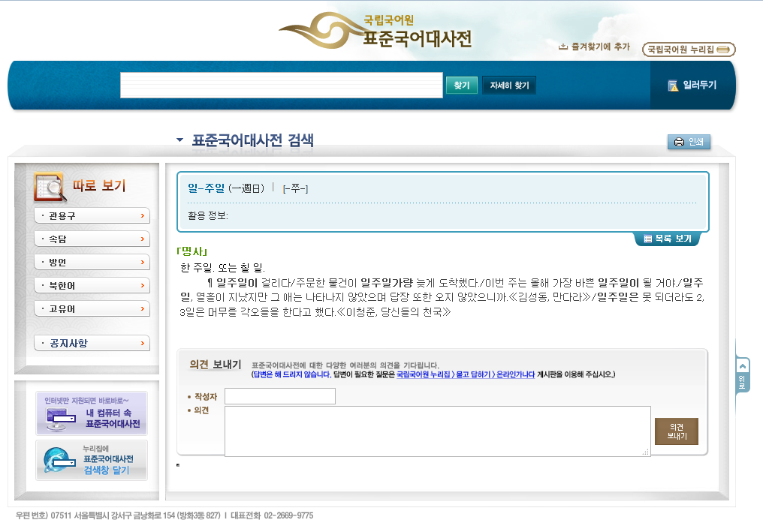Click the arrow on the 고유어 row
Viewport: 763px width, 532px height.
click(x=143, y=309)
